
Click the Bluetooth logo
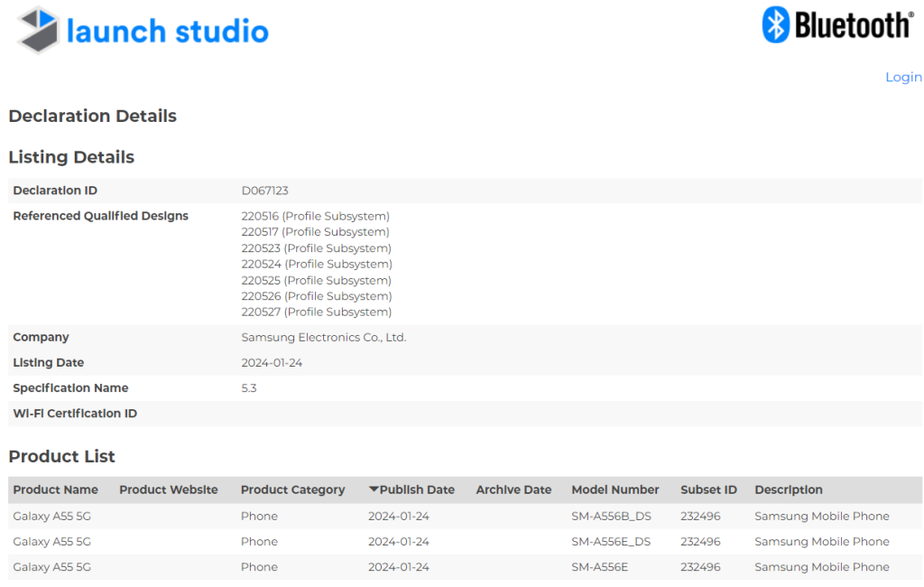coord(836,25)
